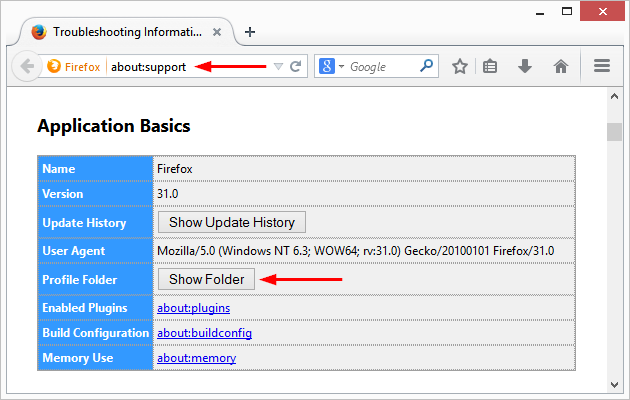Click the User Agent row label
Screen dimensions: 630x400
(x=74, y=251)
